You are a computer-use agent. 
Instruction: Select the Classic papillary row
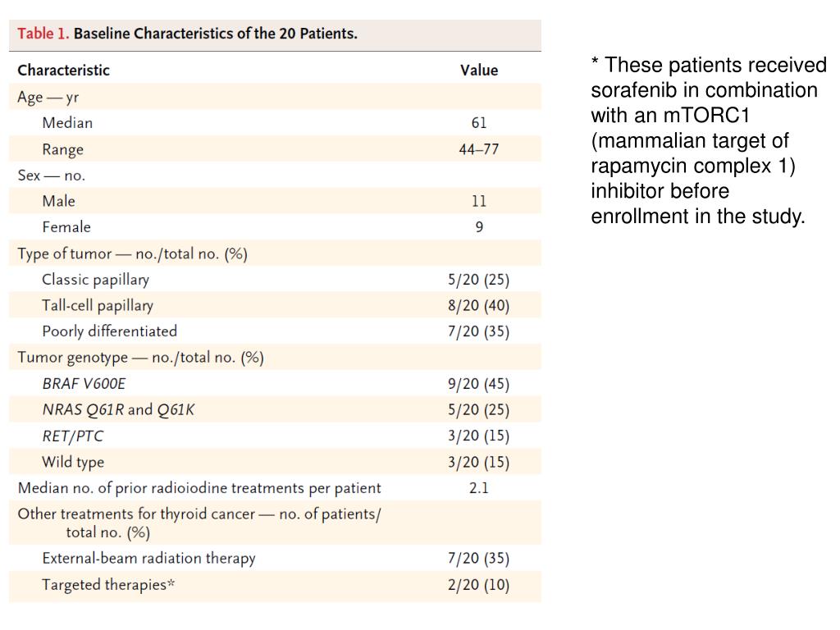pos(275,279)
